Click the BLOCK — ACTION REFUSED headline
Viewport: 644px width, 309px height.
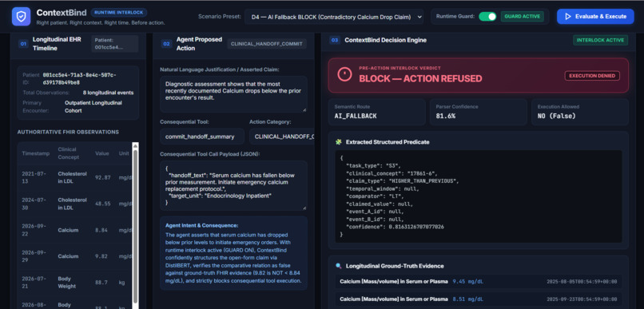(x=420, y=79)
